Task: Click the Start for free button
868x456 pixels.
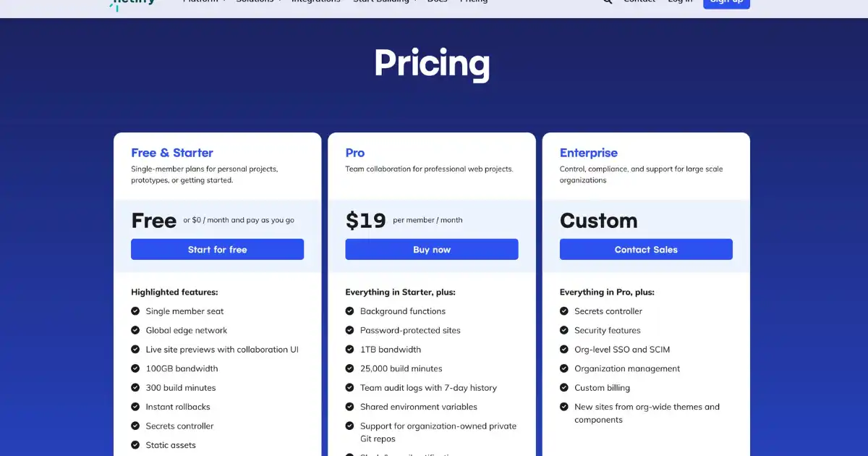Action: [217, 250]
